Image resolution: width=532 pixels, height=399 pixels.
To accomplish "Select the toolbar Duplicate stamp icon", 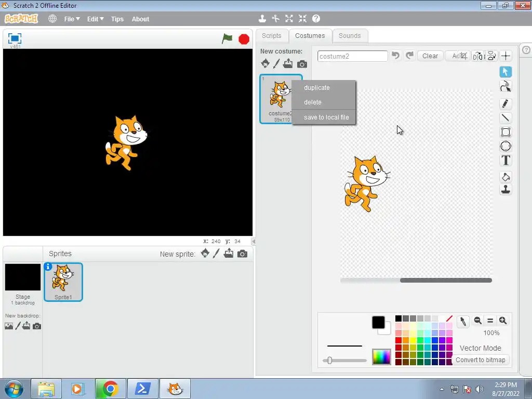I will tap(262, 19).
